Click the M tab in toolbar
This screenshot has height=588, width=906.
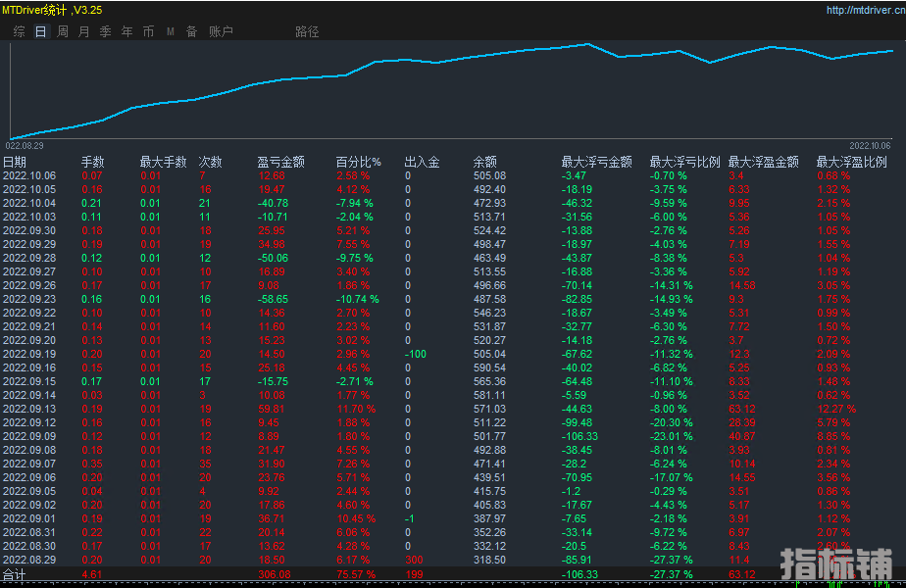[171, 31]
